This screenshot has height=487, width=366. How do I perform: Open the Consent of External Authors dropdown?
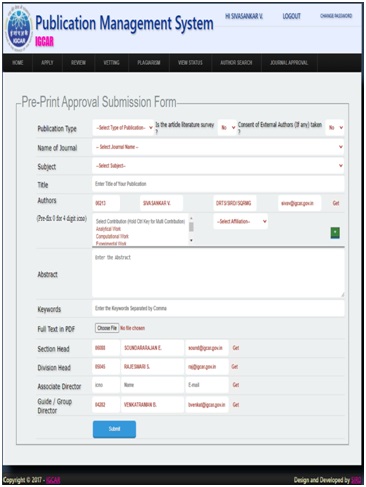(x=335, y=128)
